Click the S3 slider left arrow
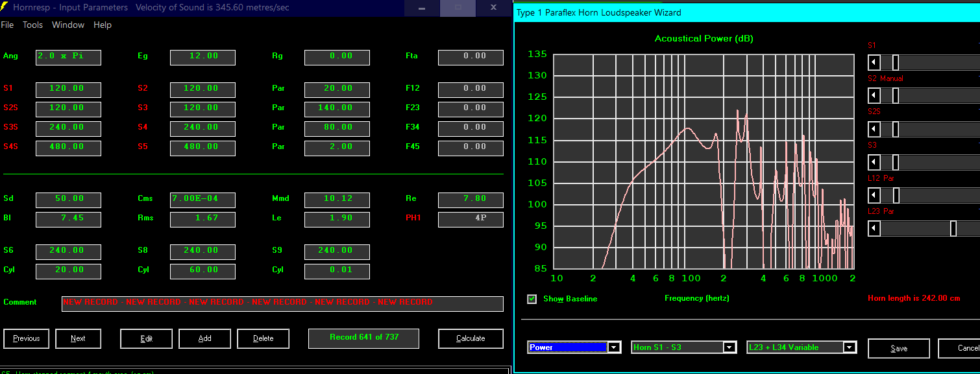980x374 pixels. [x=874, y=162]
